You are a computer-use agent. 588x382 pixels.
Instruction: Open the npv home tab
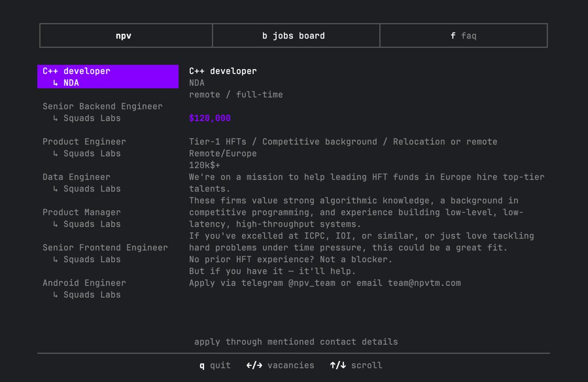coord(126,35)
